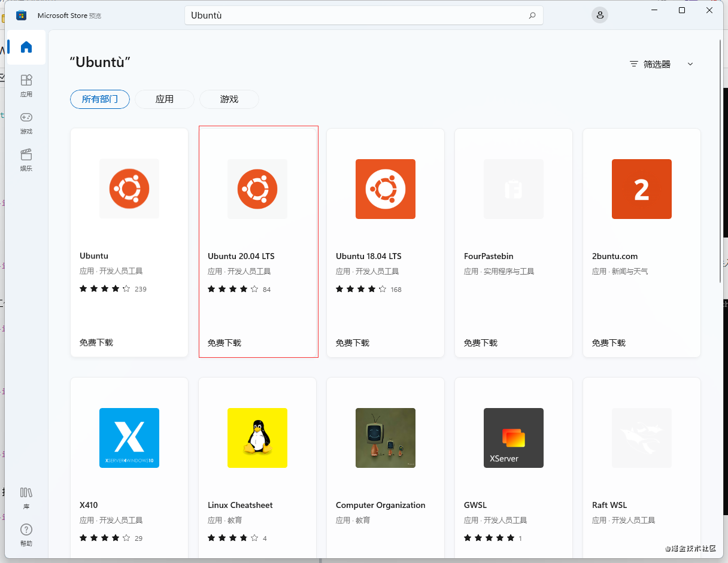Click the vertical scrollbar on the right
728x563 pixels.
720,162
